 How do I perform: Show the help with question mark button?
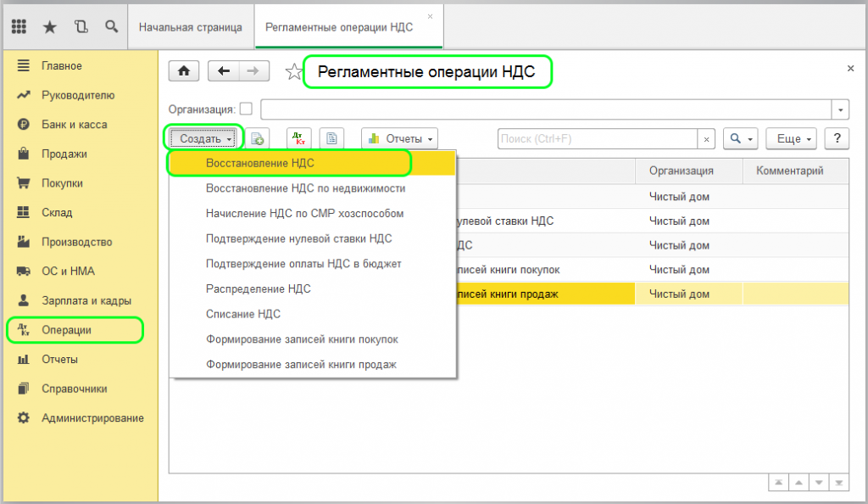(x=837, y=138)
